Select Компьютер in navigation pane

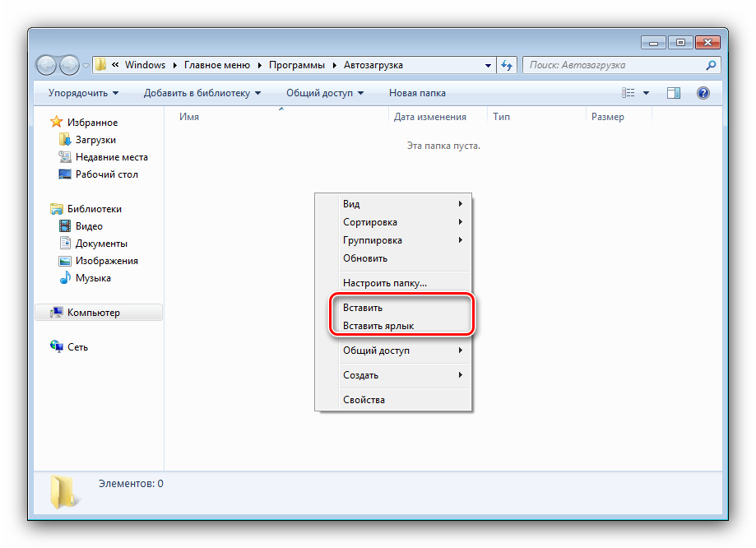point(93,313)
